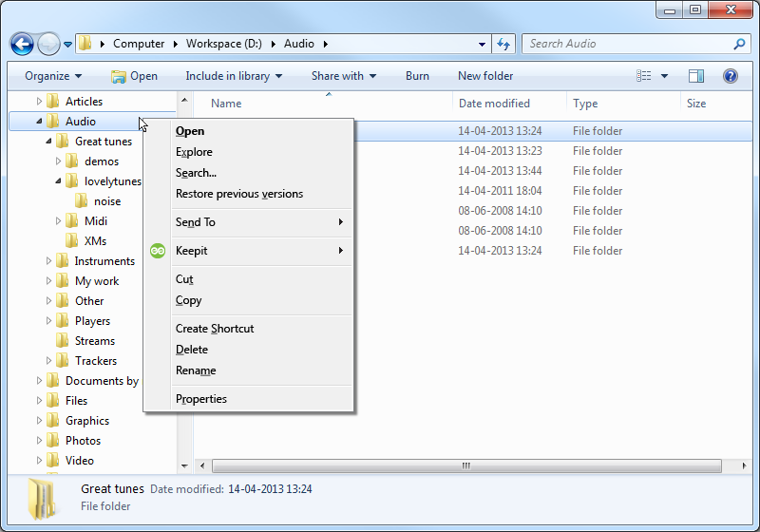Click the horizontal scrollbar thumb
The height and width of the screenshot is (532, 760).
point(466,466)
